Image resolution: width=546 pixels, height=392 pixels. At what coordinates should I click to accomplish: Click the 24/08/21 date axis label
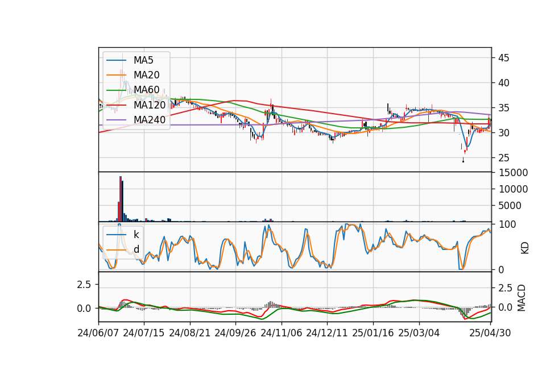coord(190,333)
